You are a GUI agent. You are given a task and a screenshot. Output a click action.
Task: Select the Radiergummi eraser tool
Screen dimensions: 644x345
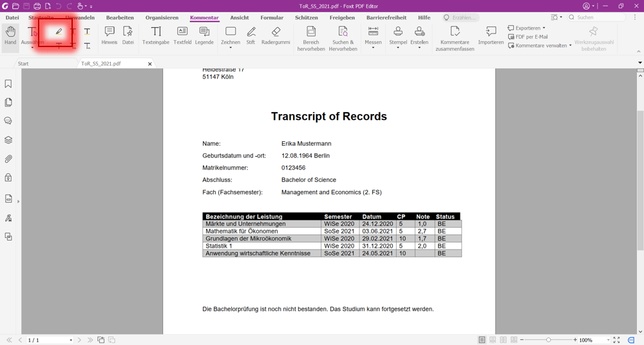pyautogui.click(x=276, y=35)
